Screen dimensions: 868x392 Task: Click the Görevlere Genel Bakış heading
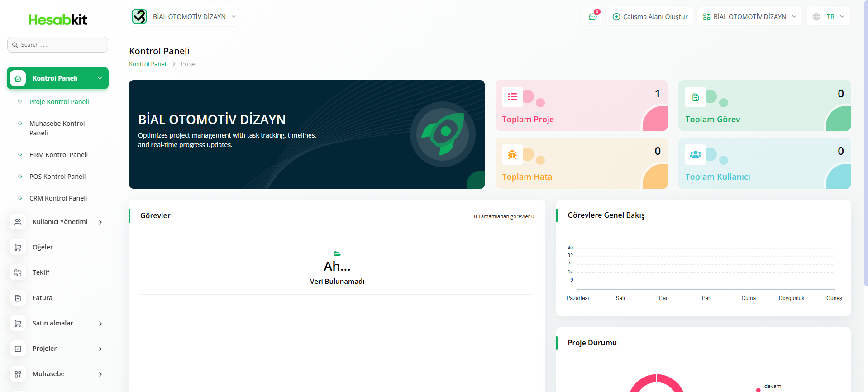(606, 215)
